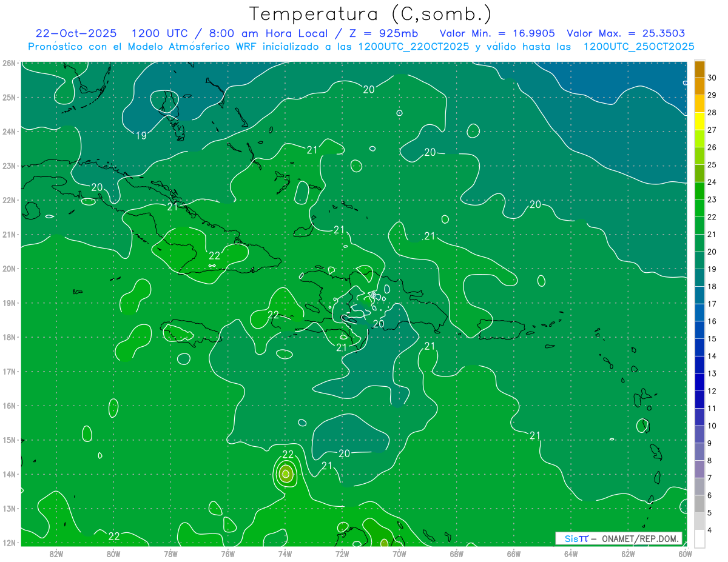Image resolution: width=728 pixels, height=562 pixels.
Task: Click the latitude axis label '24N'
Action: coord(9,131)
